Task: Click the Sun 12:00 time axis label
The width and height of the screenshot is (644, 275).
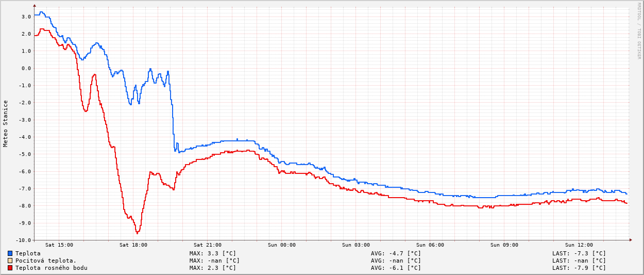Action: 579,245
